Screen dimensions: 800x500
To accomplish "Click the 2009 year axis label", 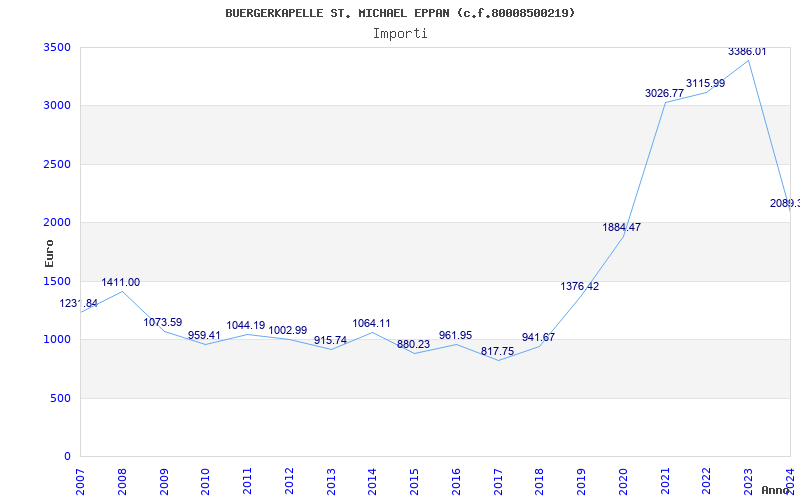I will [164, 482].
